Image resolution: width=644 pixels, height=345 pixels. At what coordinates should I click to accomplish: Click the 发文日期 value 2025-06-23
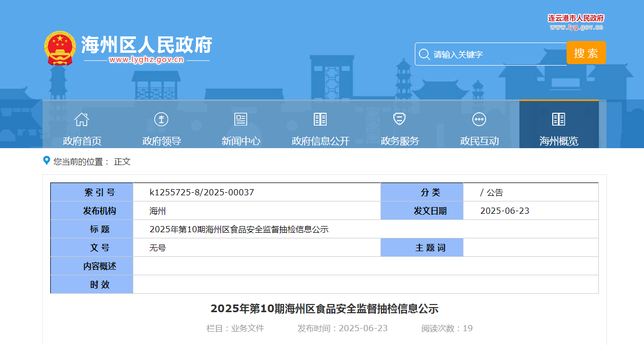[x=505, y=211]
